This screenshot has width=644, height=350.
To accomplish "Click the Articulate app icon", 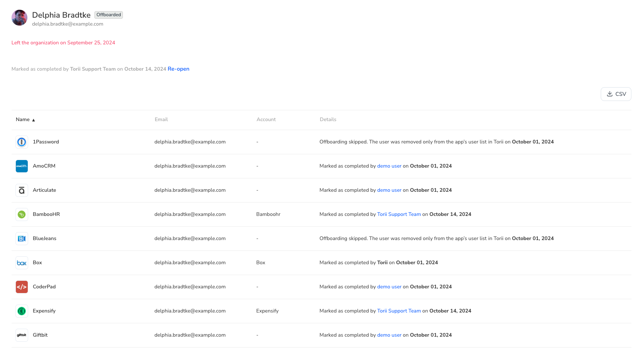I will [22, 190].
